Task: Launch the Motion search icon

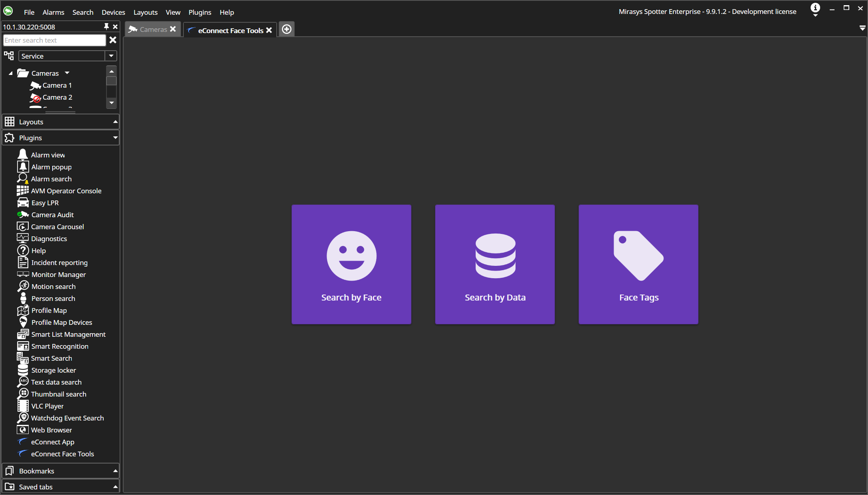Action: coord(23,286)
